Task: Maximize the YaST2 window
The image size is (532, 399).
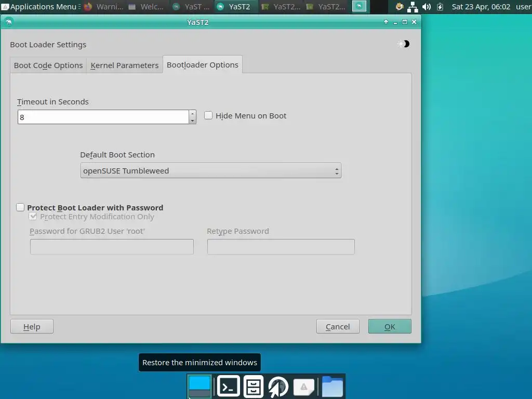Action: (404, 22)
